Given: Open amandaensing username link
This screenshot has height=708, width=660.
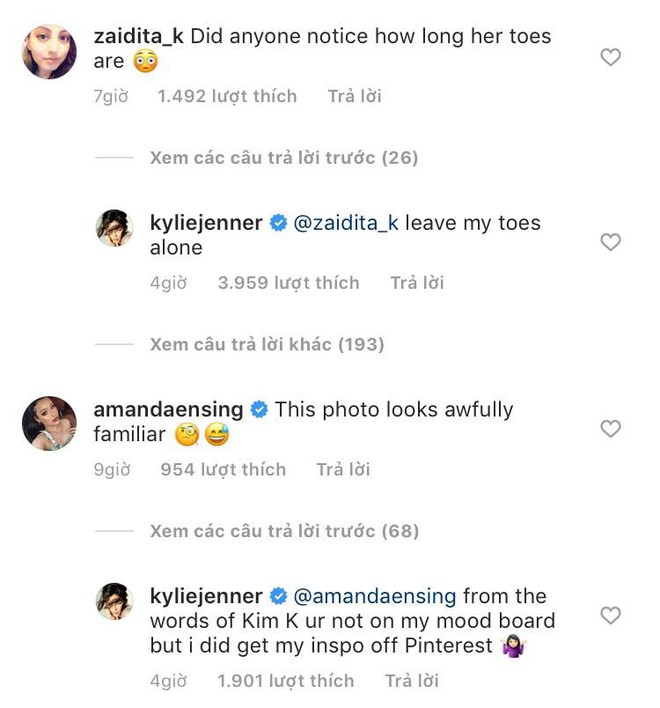Looking at the screenshot, I should point(168,410).
